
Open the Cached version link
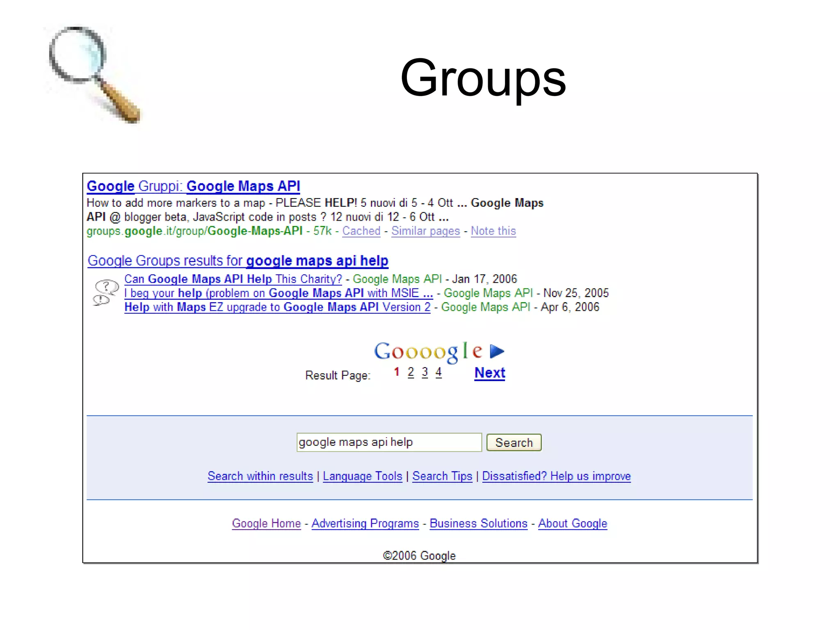pyautogui.click(x=361, y=231)
